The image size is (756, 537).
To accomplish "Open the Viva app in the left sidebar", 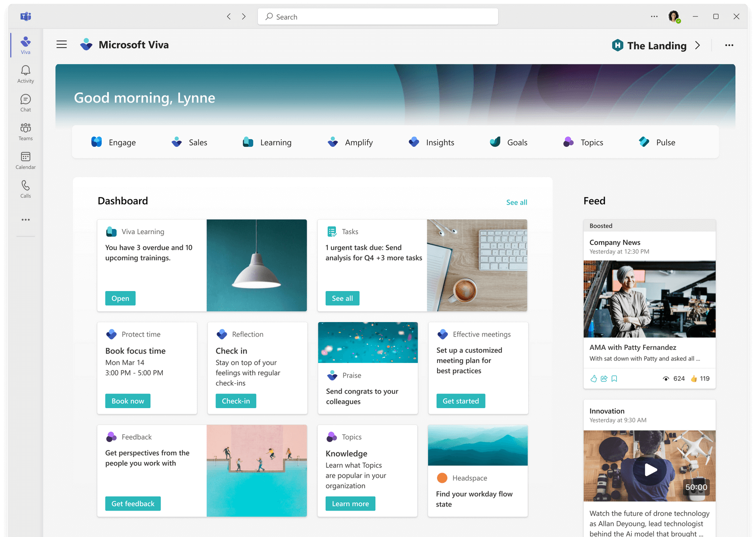I will [x=25, y=45].
